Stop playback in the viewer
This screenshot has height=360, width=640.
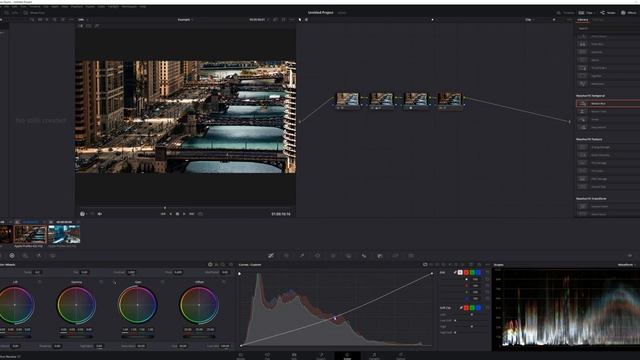click(178, 214)
